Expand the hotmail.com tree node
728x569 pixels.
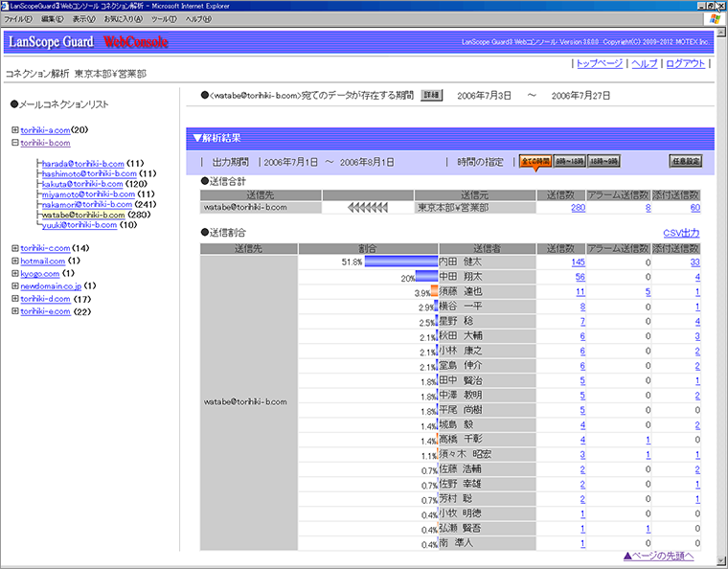click(x=15, y=261)
